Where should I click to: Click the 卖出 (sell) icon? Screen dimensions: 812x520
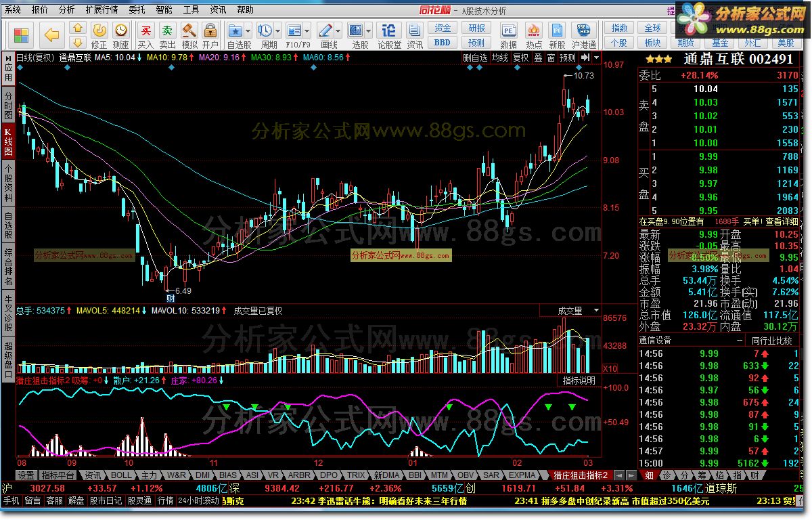(x=167, y=30)
